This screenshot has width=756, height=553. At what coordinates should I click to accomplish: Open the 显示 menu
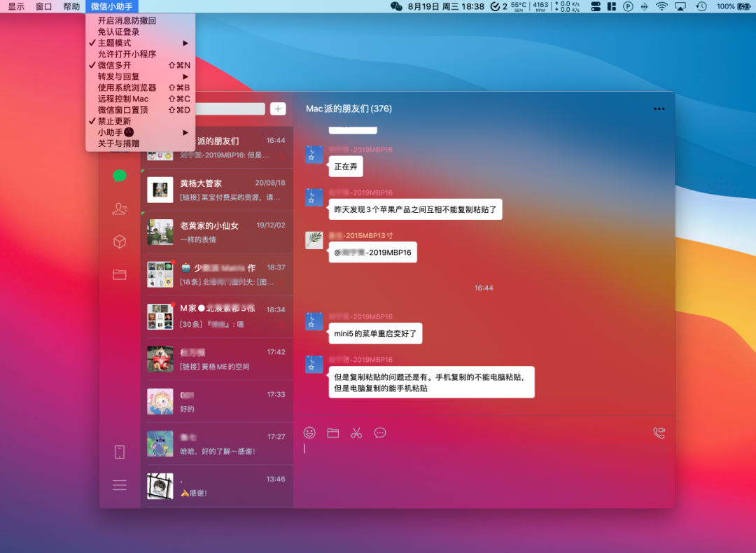pyautogui.click(x=16, y=6)
